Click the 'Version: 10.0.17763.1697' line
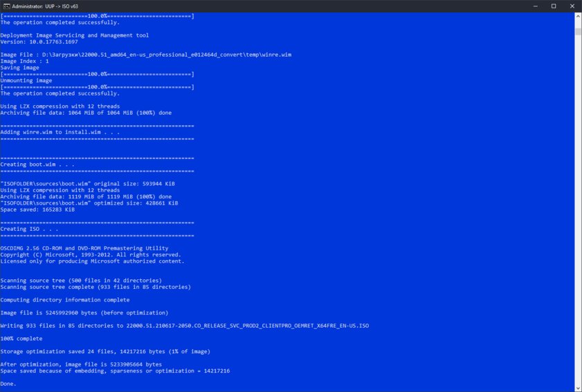The width and height of the screenshot is (582, 392). pyautogui.click(x=39, y=42)
